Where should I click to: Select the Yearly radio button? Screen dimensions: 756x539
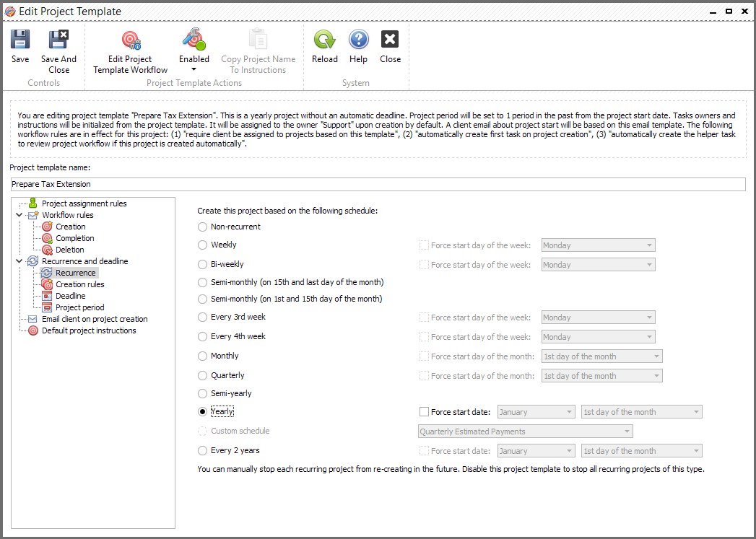point(202,412)
